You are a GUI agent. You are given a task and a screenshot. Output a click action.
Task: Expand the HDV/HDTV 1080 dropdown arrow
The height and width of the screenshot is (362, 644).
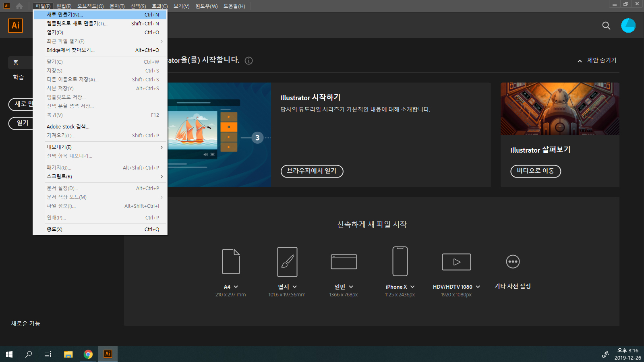click(478, 287)
